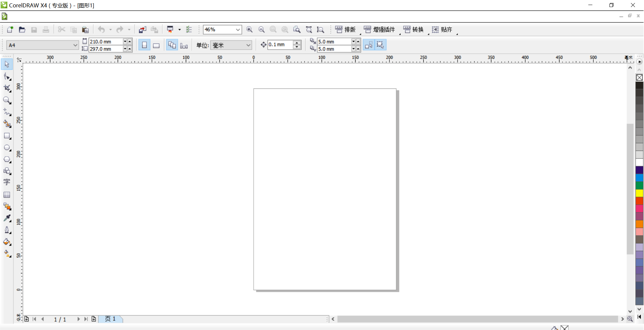The image size is (644, 330).
Task: Select the Basic Shapes tool
Action: [7, 171]
